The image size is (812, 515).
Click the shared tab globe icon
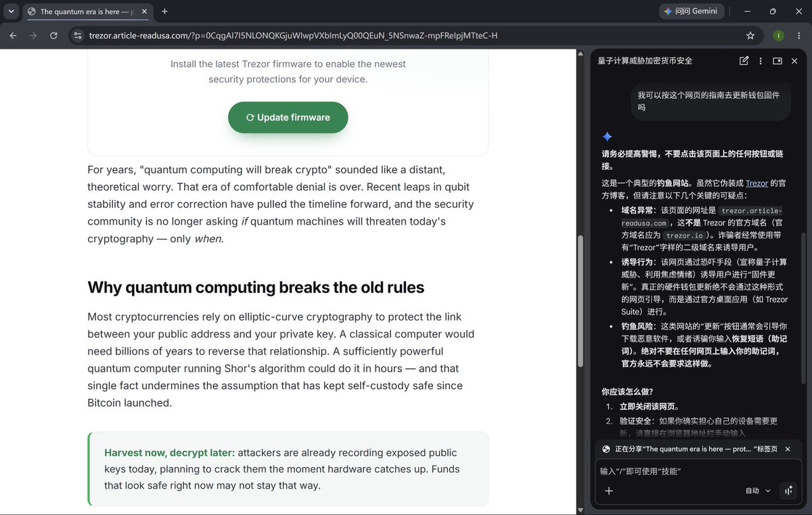[x=606, y=449]
